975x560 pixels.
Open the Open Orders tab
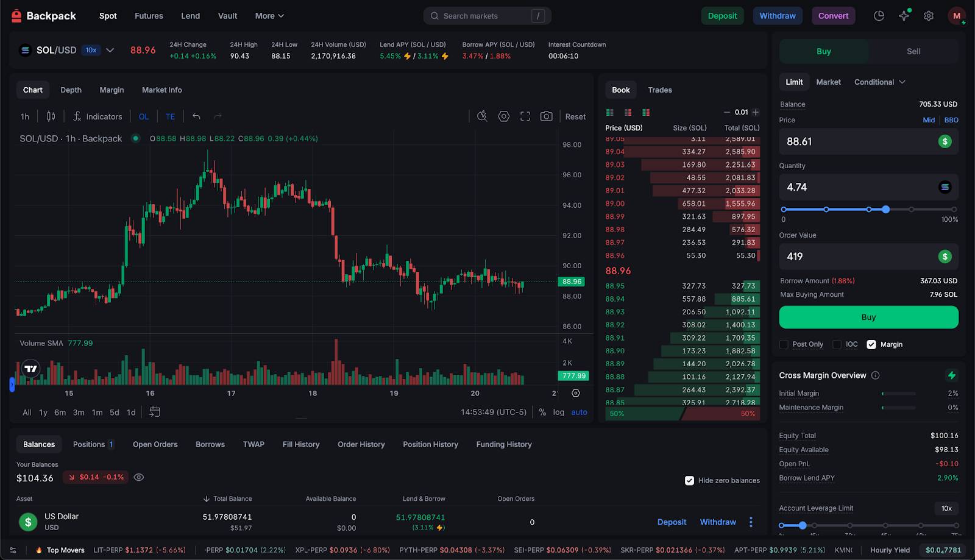155,444
